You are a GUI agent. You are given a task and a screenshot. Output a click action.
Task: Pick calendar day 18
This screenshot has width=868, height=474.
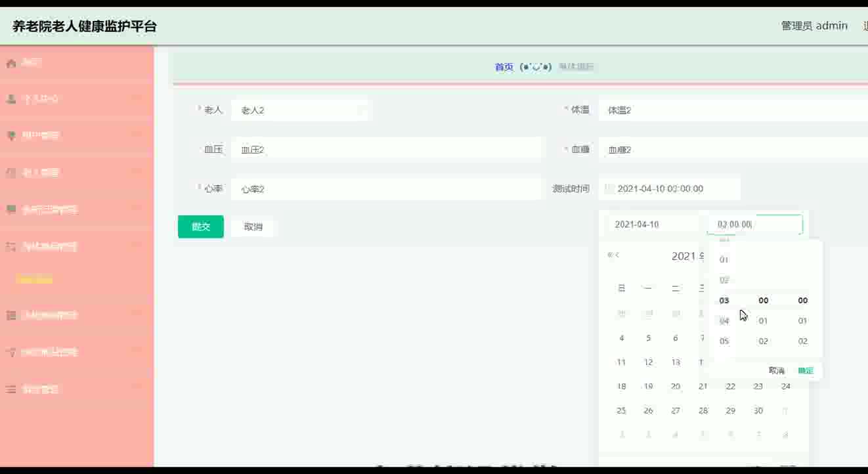(x=621, y=387)
